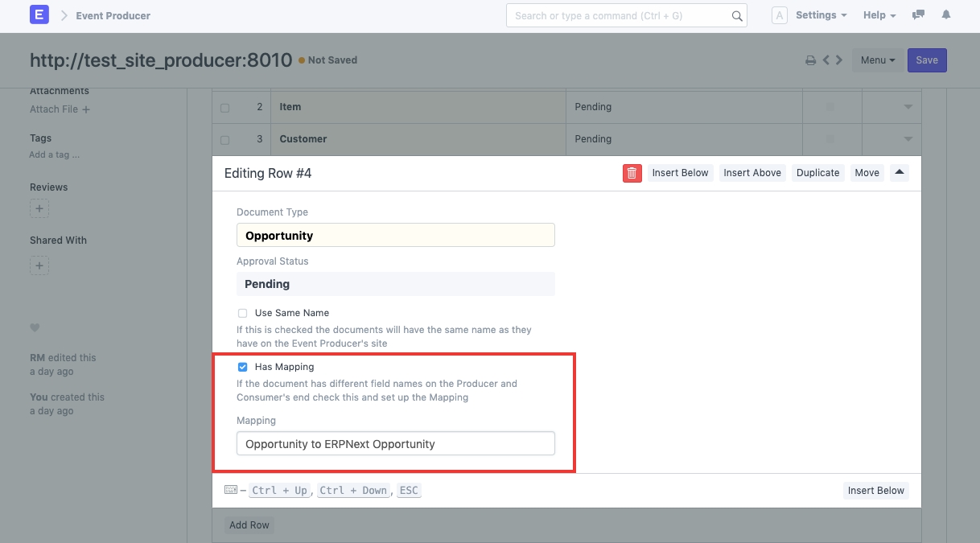
Task: Click the Add Row button
Action: [249, 525]
